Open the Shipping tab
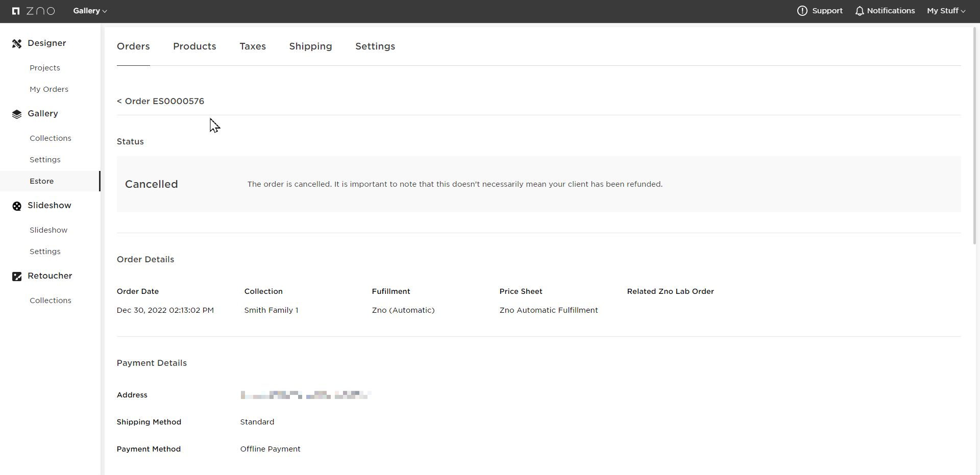This screenshot has height=475, width=980. (310, 46)
